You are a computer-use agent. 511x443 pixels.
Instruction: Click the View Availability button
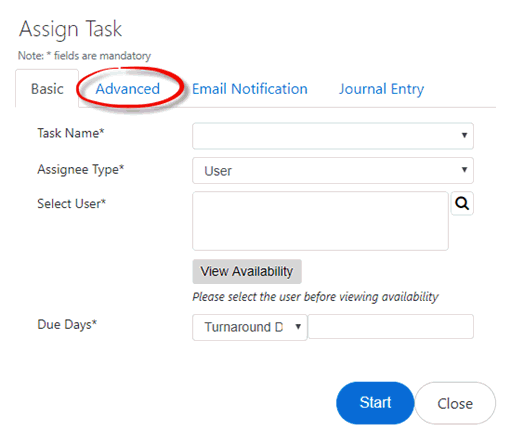tap(247, 271)
